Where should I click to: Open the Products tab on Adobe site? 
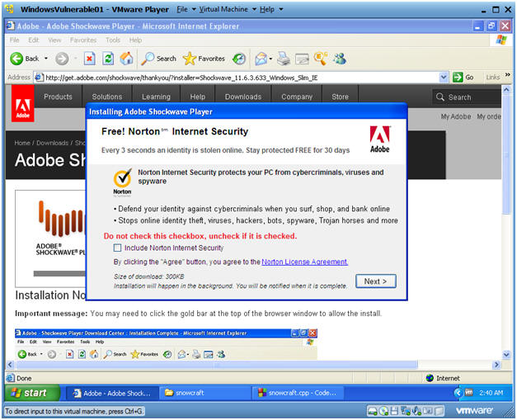click(x=58, y=97)
